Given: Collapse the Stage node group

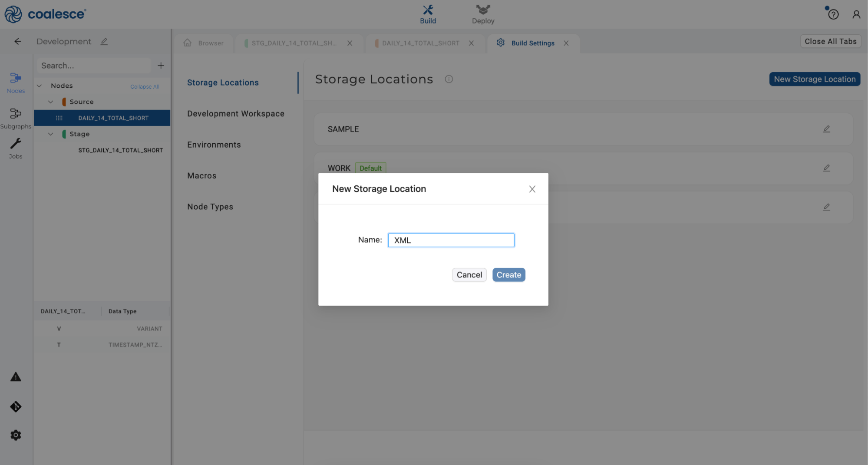Looking at the screenshot, I should [50, 134].
